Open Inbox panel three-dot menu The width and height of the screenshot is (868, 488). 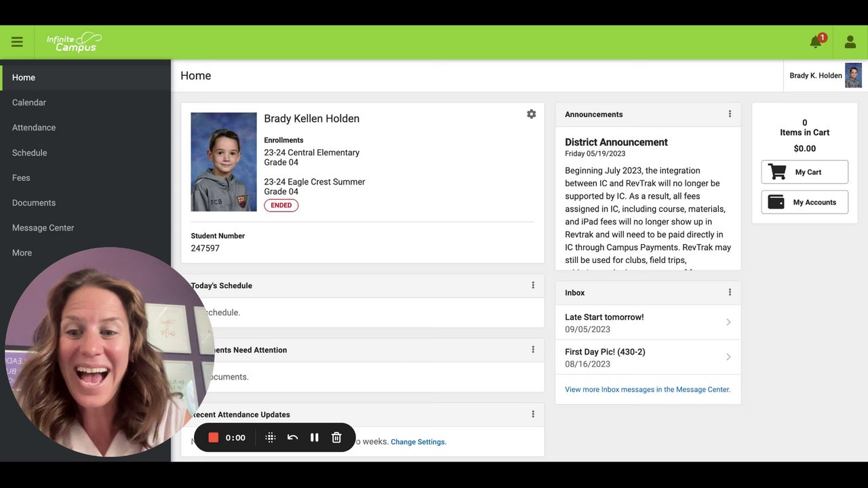pos(730,292)
